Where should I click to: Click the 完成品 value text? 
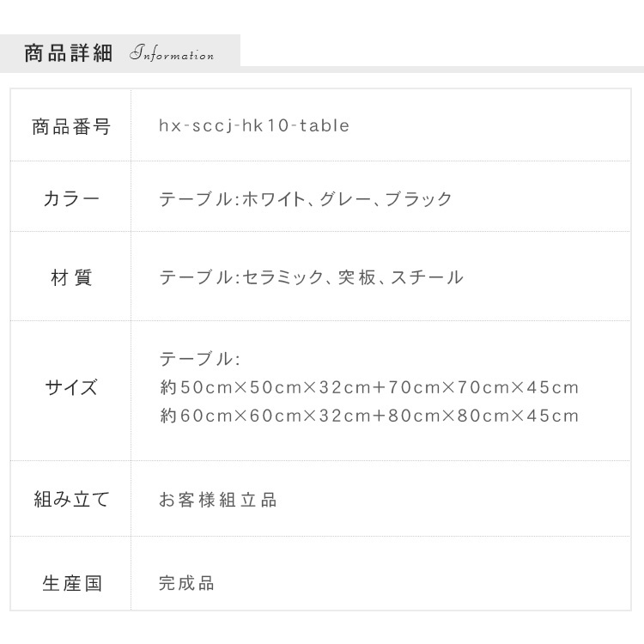[186, 584]
